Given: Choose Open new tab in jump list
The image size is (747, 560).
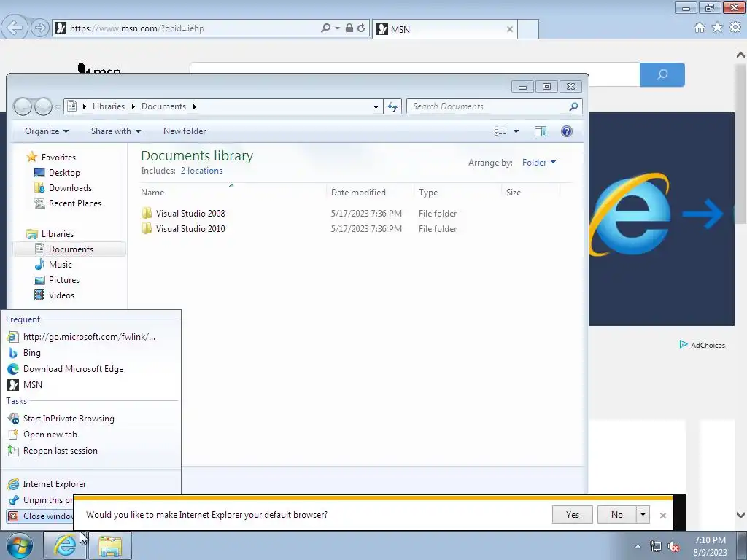Looking at the screenshot, I should tap(90, 435).
